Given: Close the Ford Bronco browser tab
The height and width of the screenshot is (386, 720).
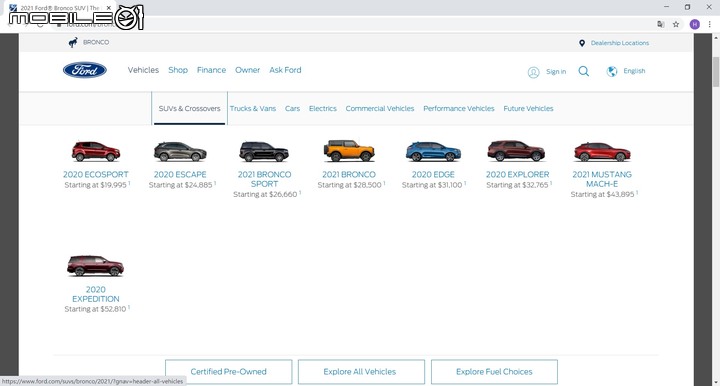Looking at the screenshot, I should tap(109, 8).
